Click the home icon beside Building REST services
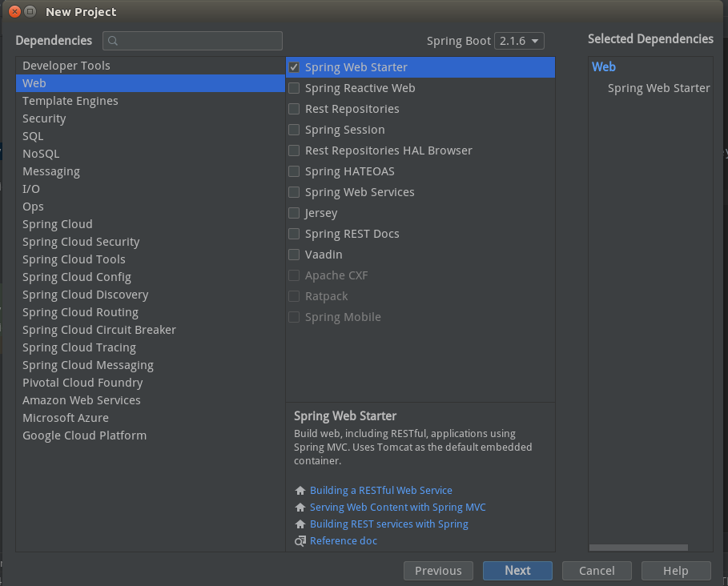Viewport: 728px width, 586px height. pyautogui.click(x=300, y=524)
